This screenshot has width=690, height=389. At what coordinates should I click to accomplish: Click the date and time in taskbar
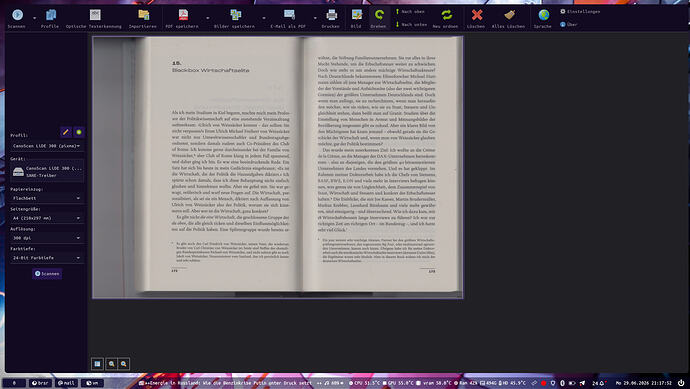tap(643, 383)
